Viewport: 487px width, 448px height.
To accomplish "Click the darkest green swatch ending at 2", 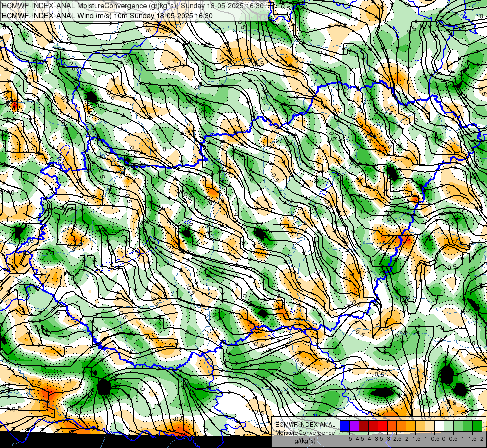I will (x=477, y=426).
